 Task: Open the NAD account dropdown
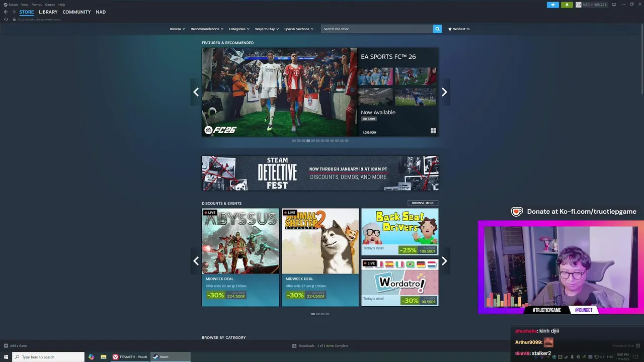(x=595, y=5)
